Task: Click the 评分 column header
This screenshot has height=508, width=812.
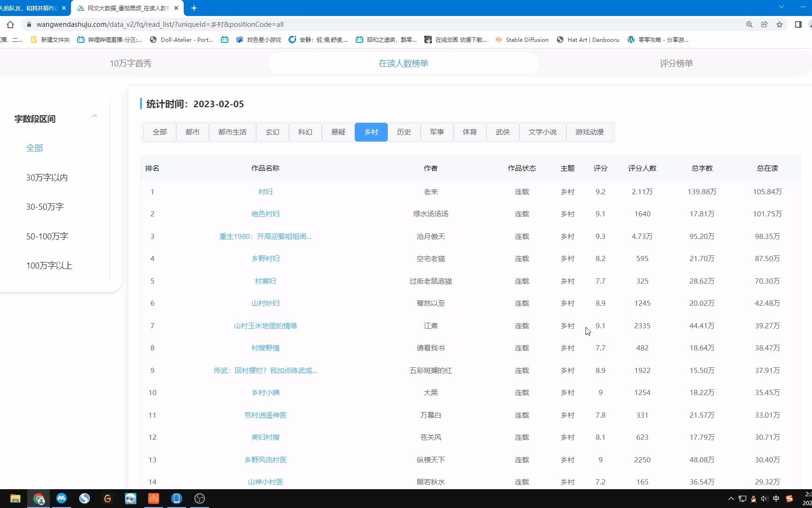Action: (x=601, y=168)
